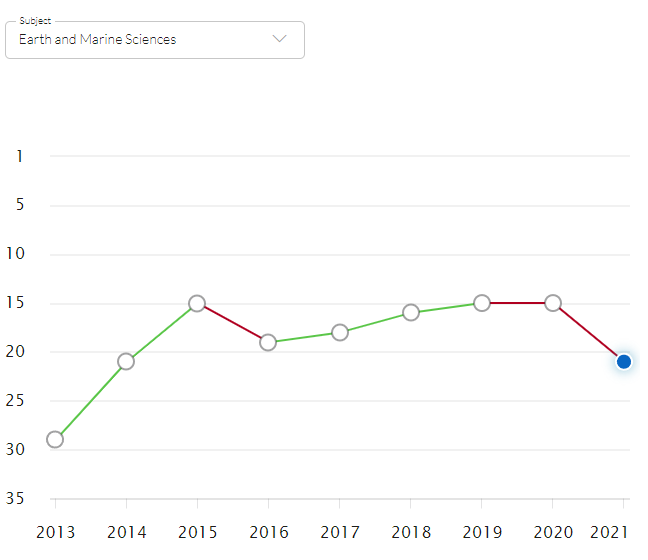648x560 pixels.
Task: Click the 2020 x-axis year label
Action: (x=553, y=531)
